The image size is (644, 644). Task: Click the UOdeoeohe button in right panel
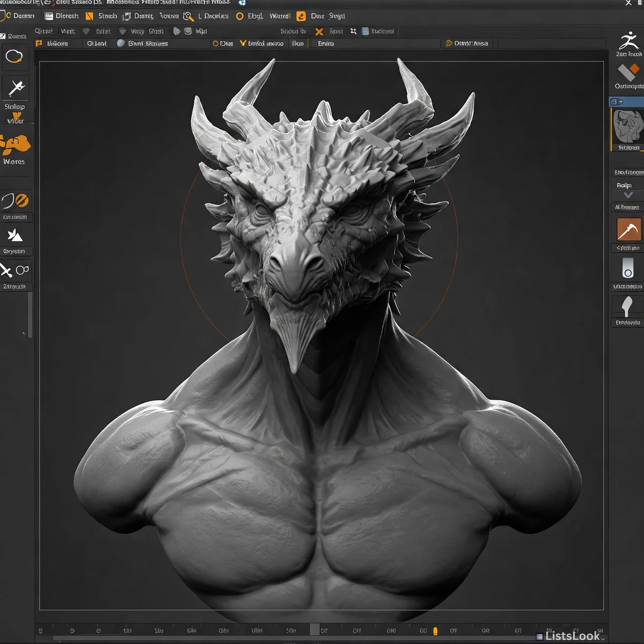pos(627,287)
